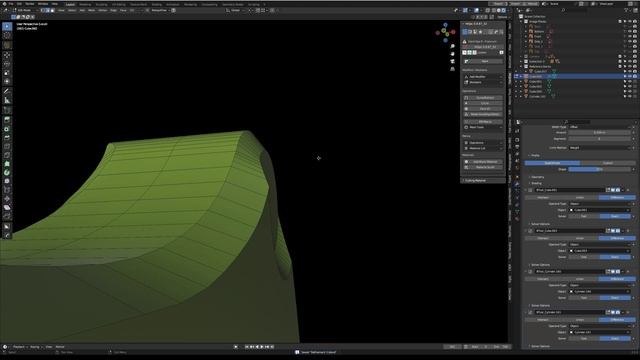
Task: Open the Material properties tab icon
Action: 517,219
